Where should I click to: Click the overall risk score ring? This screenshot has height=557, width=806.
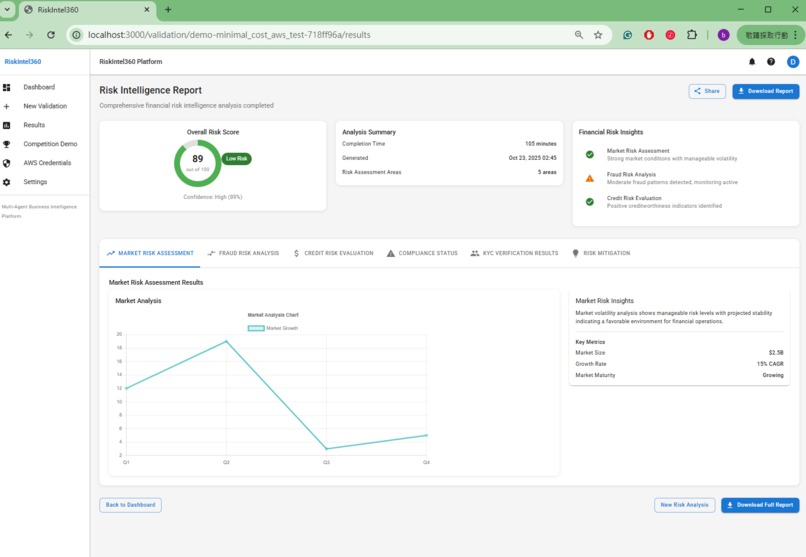tap(197, 163)
